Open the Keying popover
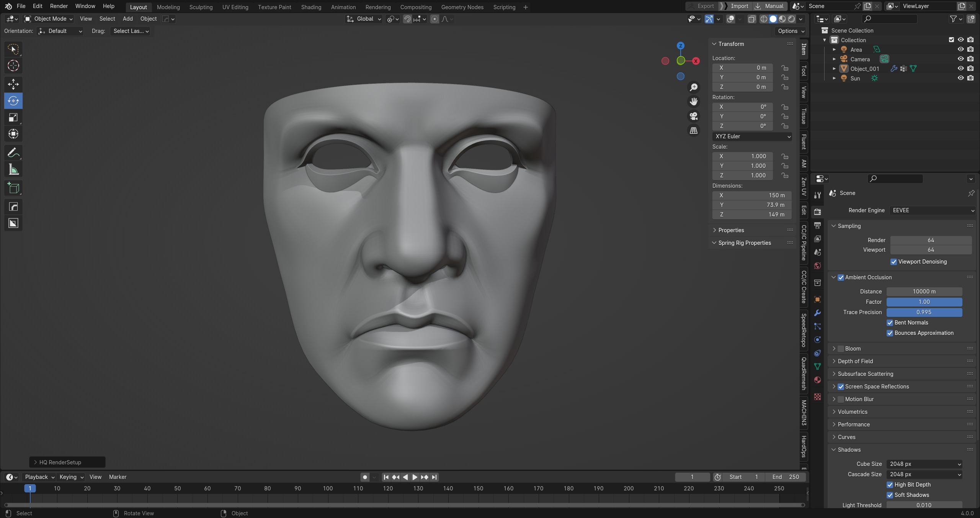 (71, 477)
